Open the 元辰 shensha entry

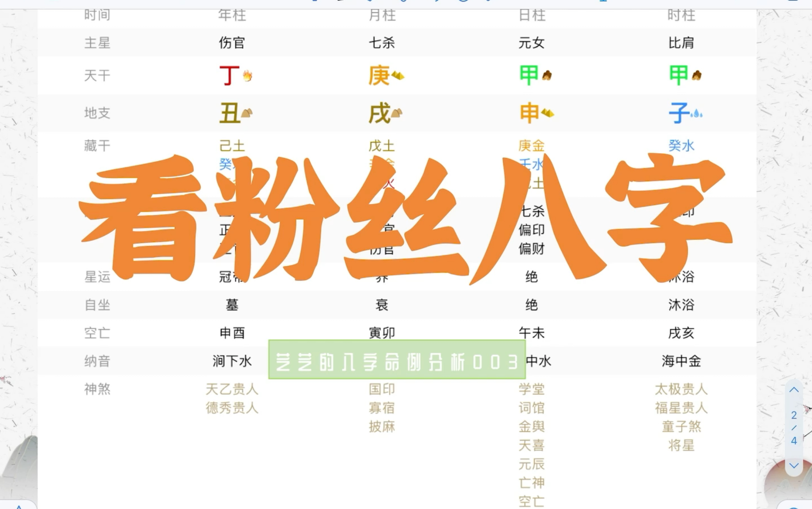(x=531, y=464)
